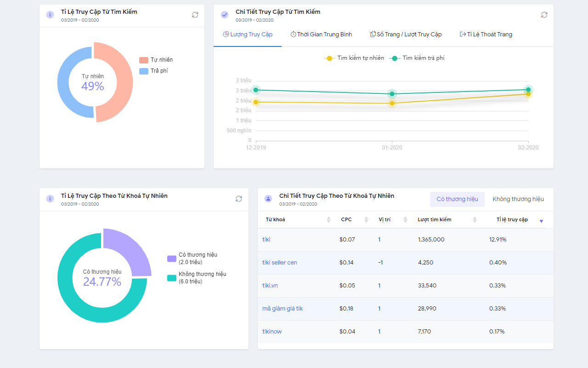This screenshot has height=368, width=588.
Task: Refresh the Tỉ Lệ Truy Cập Theo Từ Khoá Tự Nhiên card
Action: [x=239, y=199]
